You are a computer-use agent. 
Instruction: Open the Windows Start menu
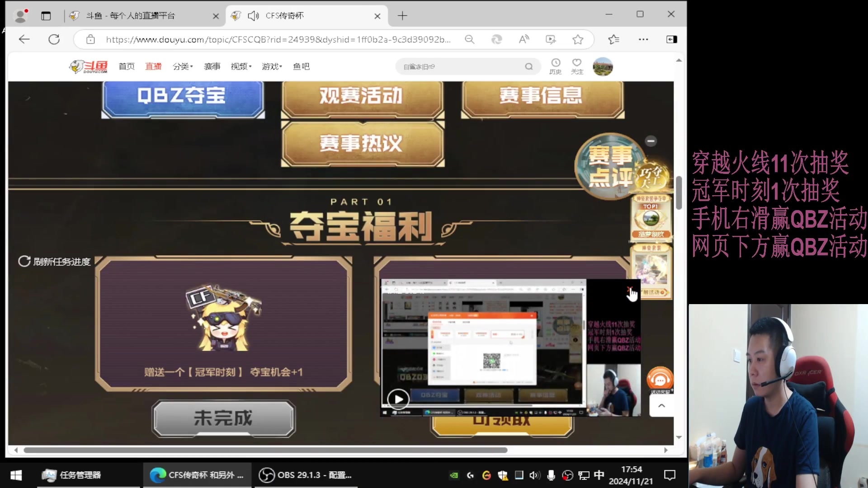(16, 475)
